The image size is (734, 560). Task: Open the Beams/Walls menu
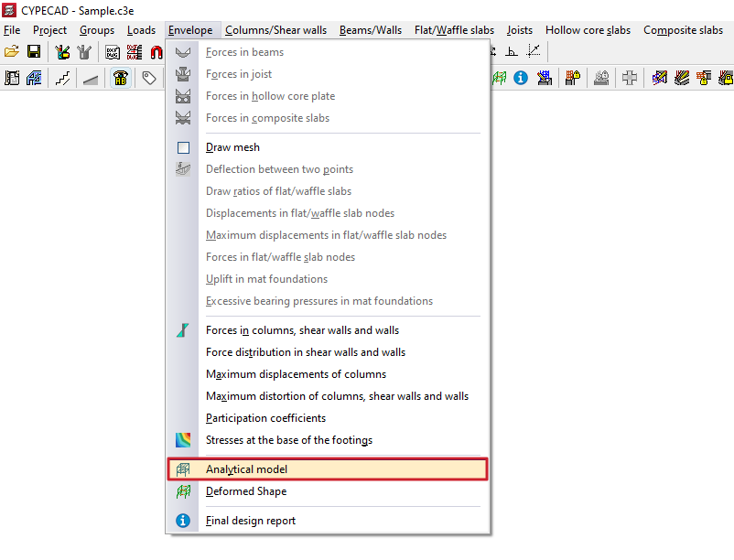pos(371,30)
